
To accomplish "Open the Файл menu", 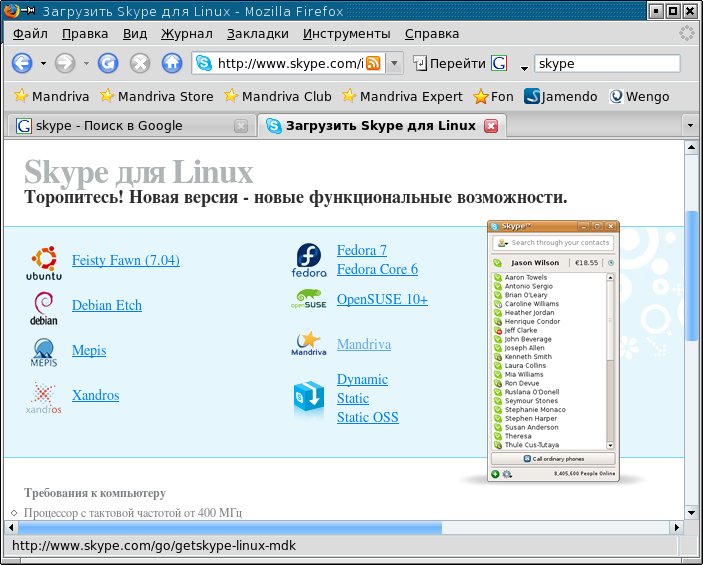I will click(x=30, y=34).
